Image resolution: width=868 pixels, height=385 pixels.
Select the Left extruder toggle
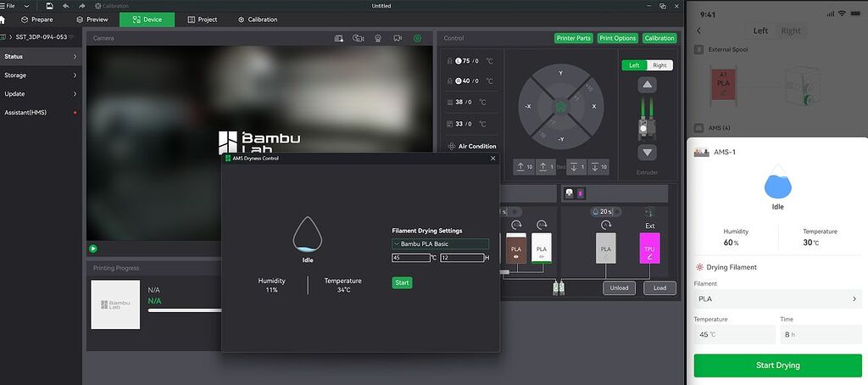(x=634, y=65)
